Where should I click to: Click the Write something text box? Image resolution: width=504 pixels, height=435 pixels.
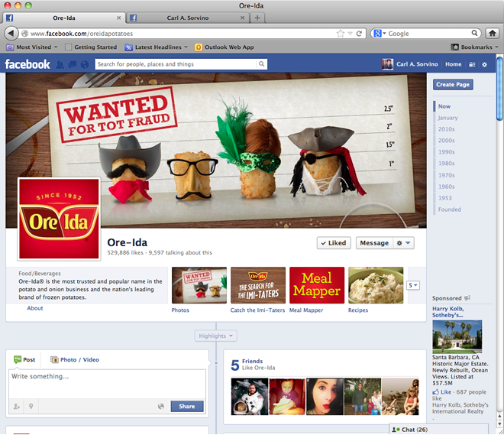(x=107, y=382)
